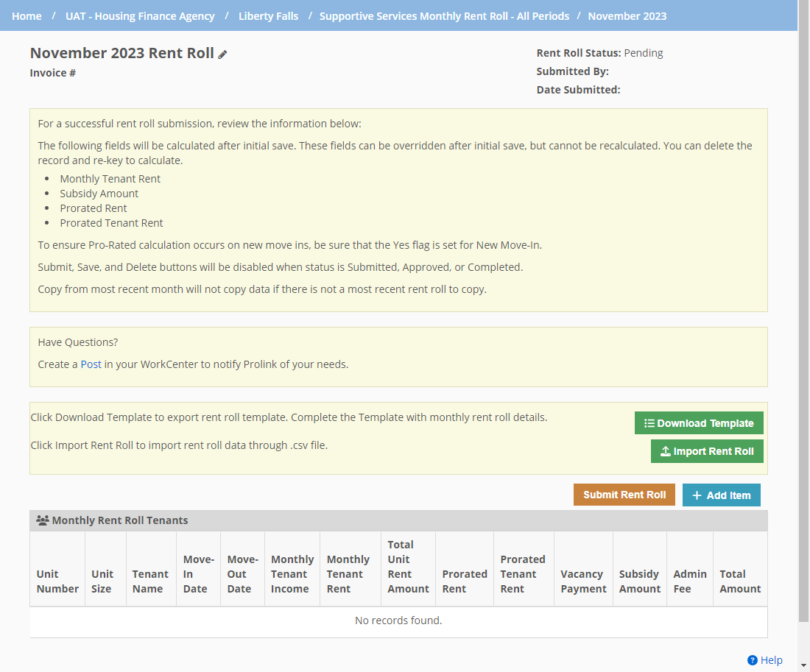
Task: Click the Total Amount column header
Action: tap(739, 581)
